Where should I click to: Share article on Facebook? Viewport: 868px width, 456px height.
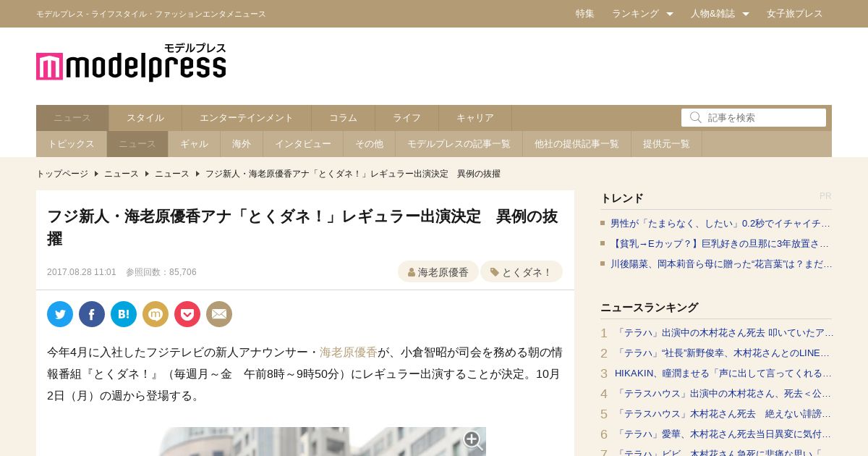[92, 314]
